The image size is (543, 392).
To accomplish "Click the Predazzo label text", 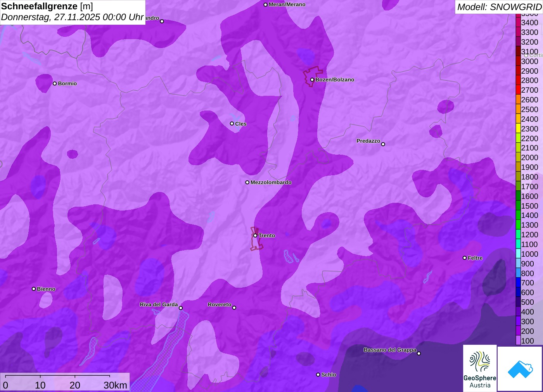I will [x=368, y=141].
